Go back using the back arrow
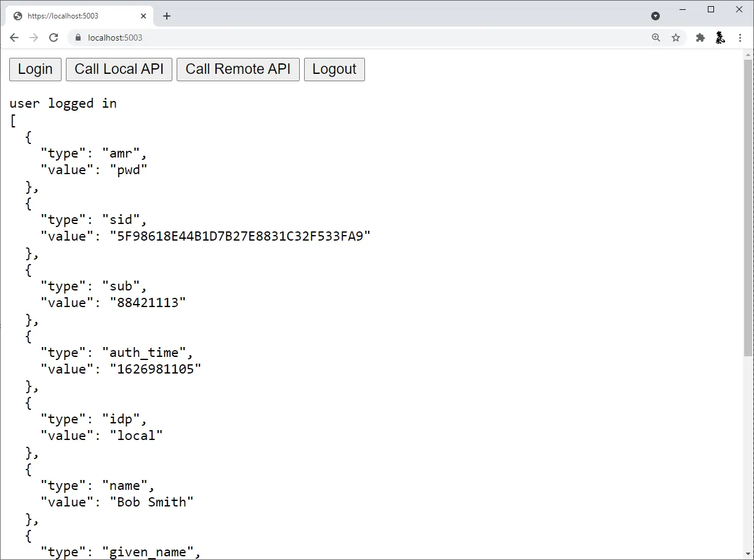Screen dimensions: 754x560 (x=14, y=38)
